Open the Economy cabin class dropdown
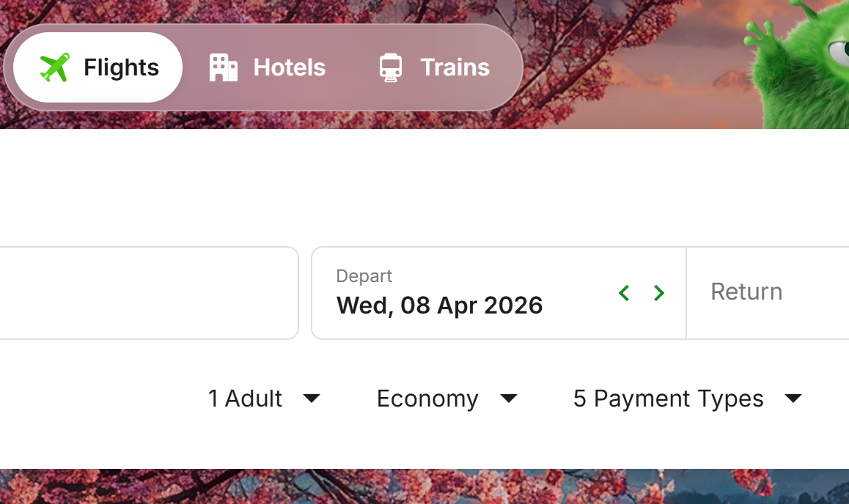849x504 pixels. pos(427,399)
